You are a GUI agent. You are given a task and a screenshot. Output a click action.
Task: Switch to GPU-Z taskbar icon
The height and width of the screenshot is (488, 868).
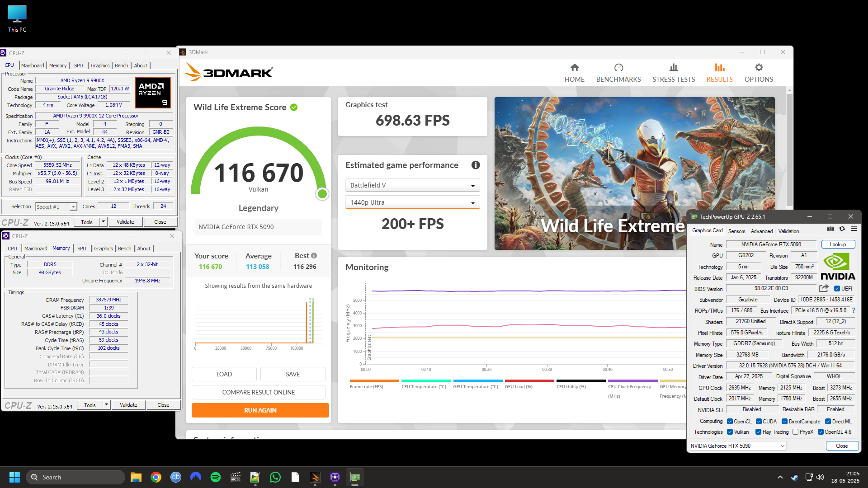[355, 477]
